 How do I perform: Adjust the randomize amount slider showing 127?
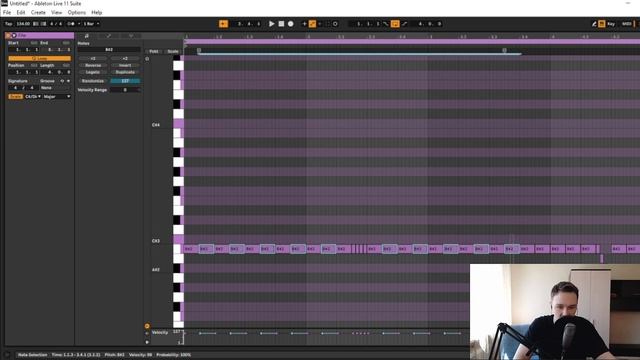pos(125,81)
